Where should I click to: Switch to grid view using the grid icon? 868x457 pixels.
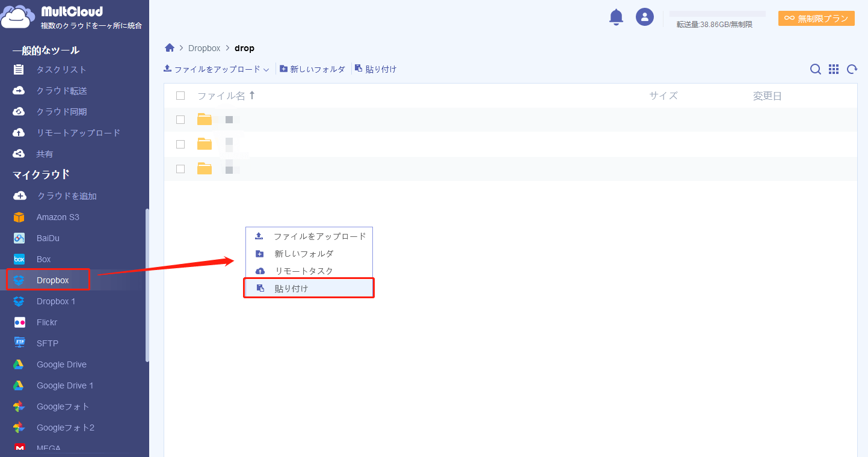click(834, 69)
